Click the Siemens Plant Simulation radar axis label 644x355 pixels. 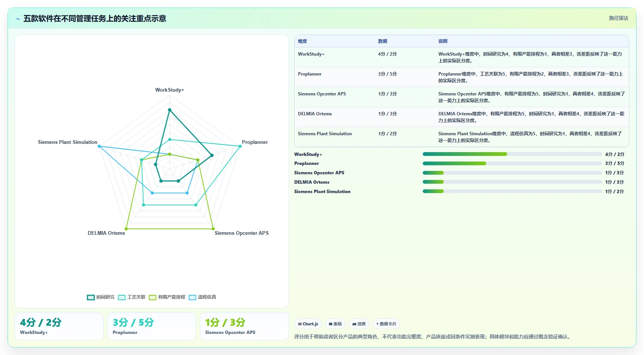pyautogui.click(x=68, y=142)
